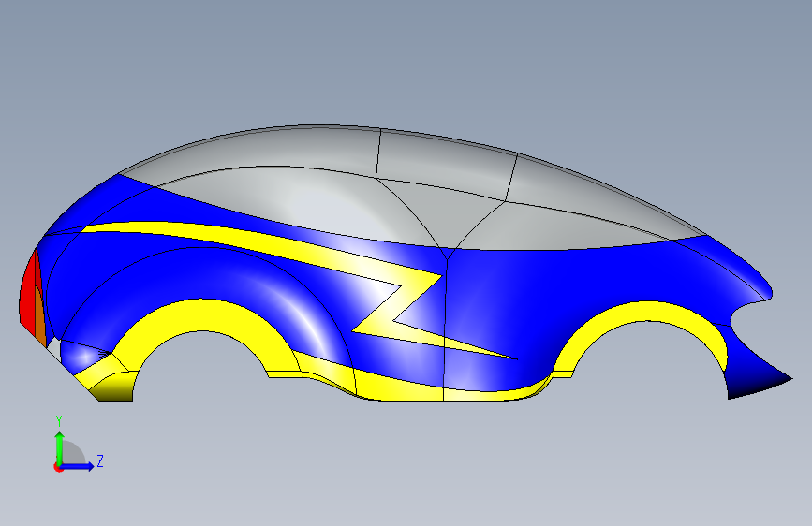Screen dimensions: 812x526
Task: Click the "Y" axis label
Action: (59, 421)
